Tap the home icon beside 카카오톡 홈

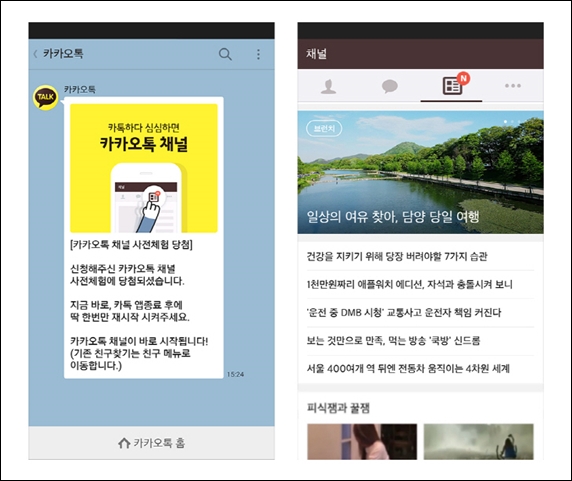(124, 443)
